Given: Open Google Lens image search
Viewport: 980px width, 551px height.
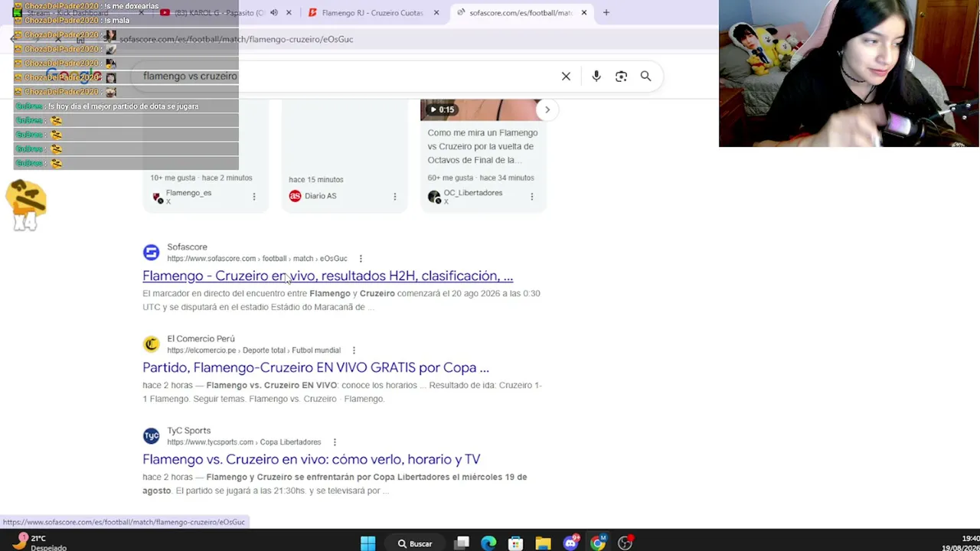Looking at the screenshot, I should tap(621, 77).
